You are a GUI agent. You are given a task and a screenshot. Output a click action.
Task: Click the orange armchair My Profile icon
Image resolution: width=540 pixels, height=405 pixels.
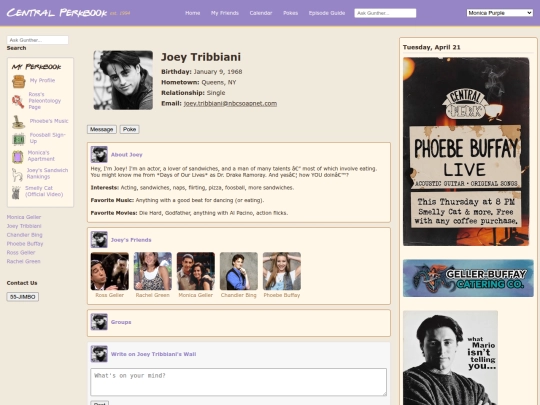(x=19, y=82)
